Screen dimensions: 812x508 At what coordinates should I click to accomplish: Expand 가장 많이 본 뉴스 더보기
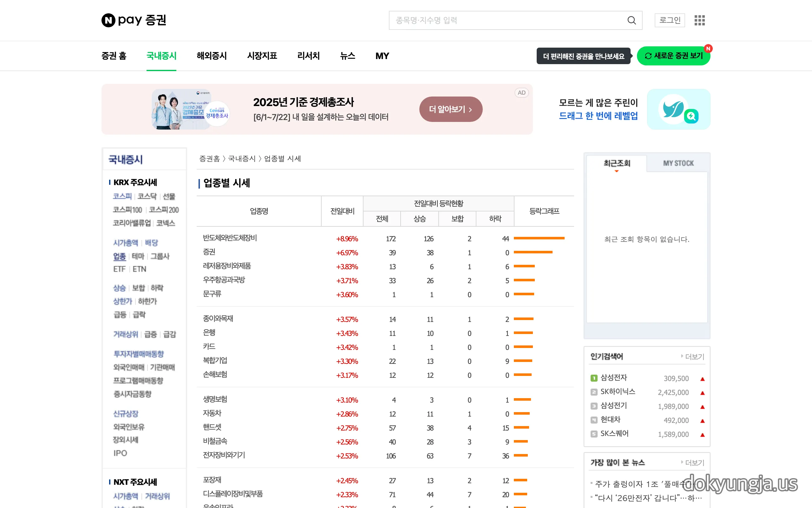coord(692,463)
